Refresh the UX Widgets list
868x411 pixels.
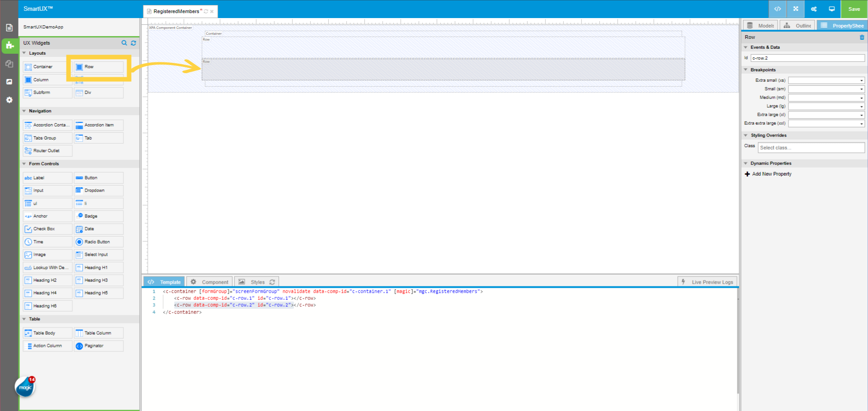pos(133,43)
